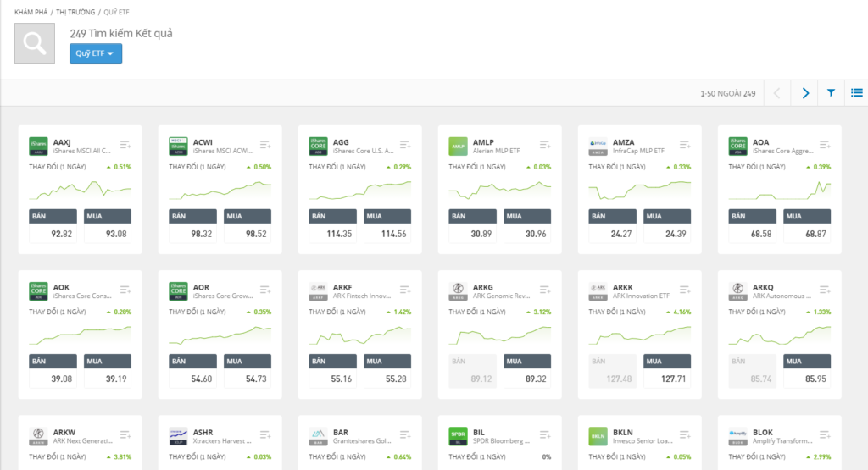Add BIL to watchlist

[x=545, y=435]
